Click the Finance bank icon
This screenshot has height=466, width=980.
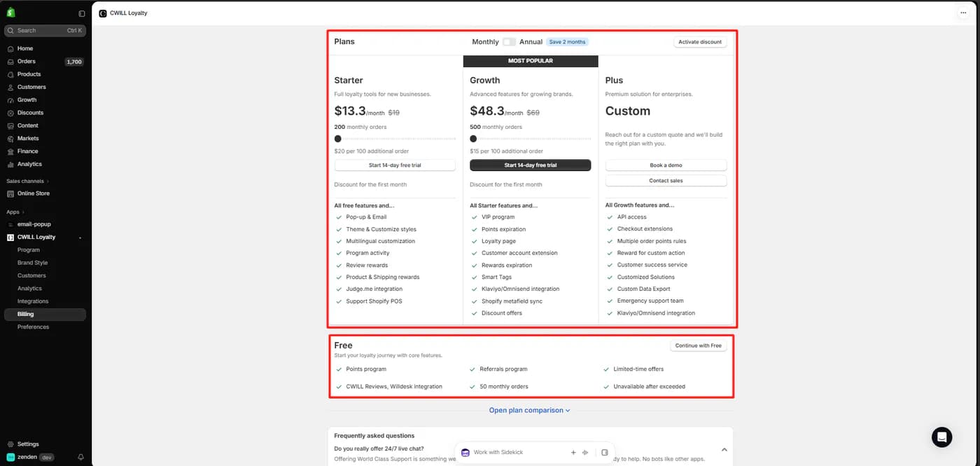(10, 151)
